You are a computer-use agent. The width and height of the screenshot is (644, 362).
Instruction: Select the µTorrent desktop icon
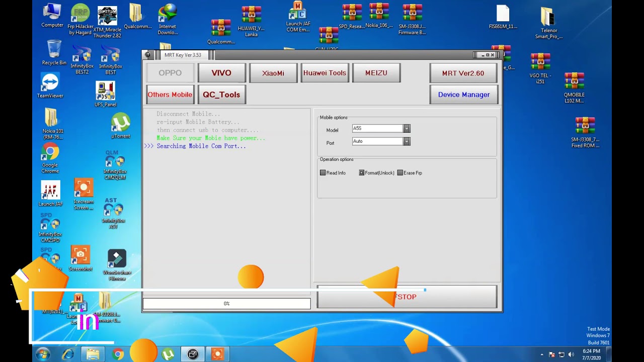pos(120,126)
